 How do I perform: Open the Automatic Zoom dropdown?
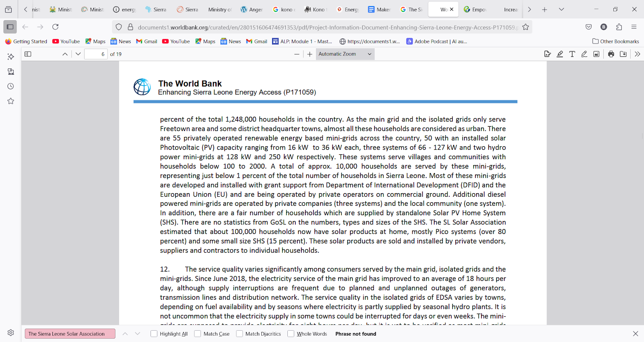coord(345,54)
